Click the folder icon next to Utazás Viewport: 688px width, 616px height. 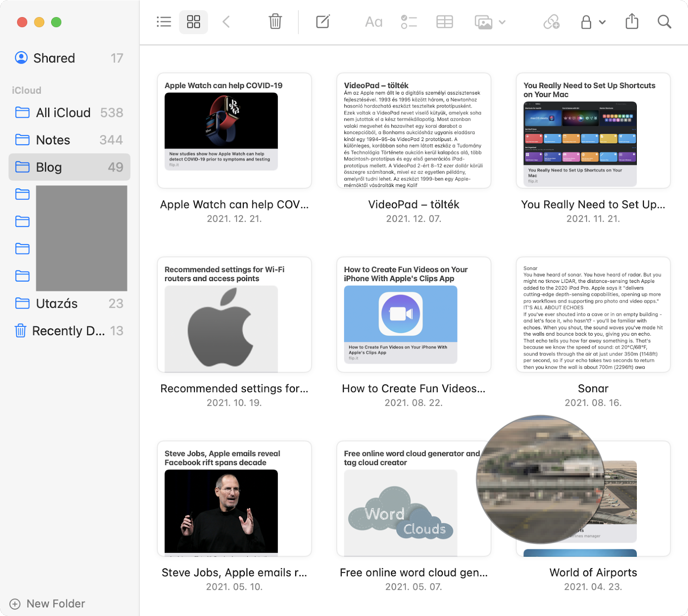click(22, 303)
